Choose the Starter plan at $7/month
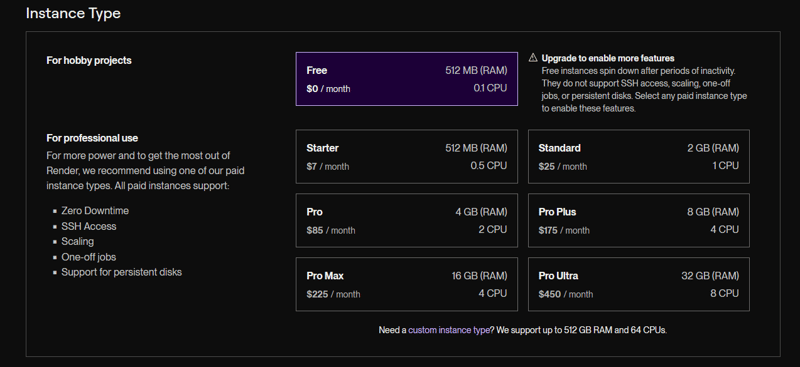This screenshot has width=800, height=367. (x=407, y=157)
